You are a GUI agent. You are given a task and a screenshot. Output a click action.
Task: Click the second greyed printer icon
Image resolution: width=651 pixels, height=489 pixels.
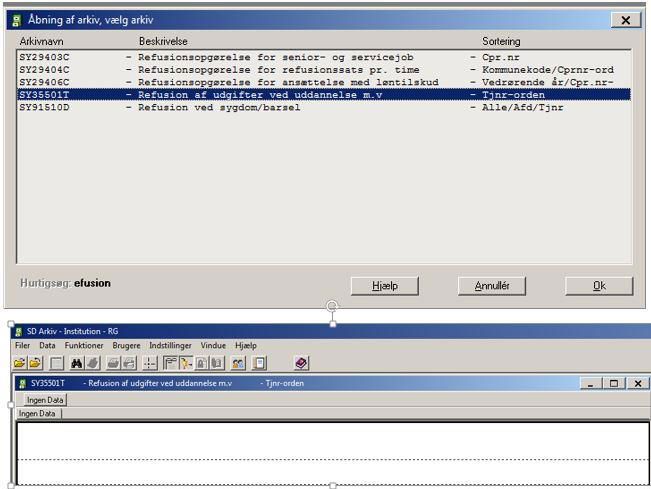coord(129,363)
